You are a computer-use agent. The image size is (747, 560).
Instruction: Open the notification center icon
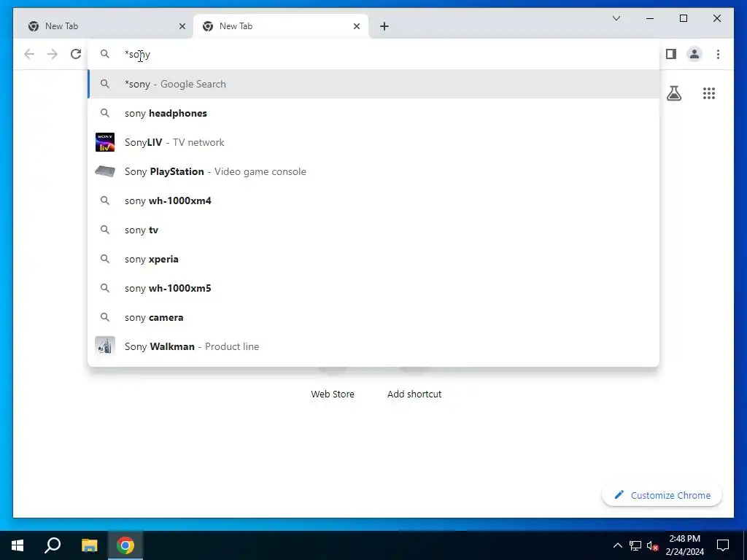723,545
